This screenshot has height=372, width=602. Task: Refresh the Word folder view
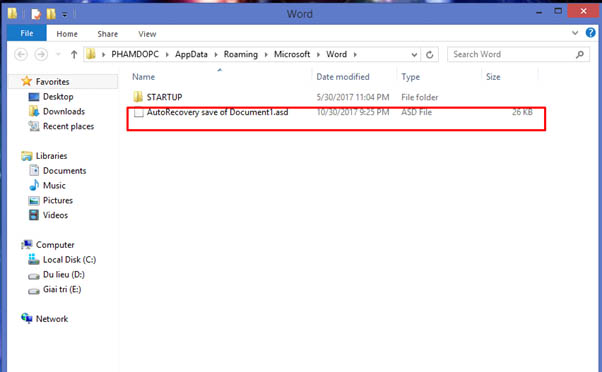tap(430, 55)
